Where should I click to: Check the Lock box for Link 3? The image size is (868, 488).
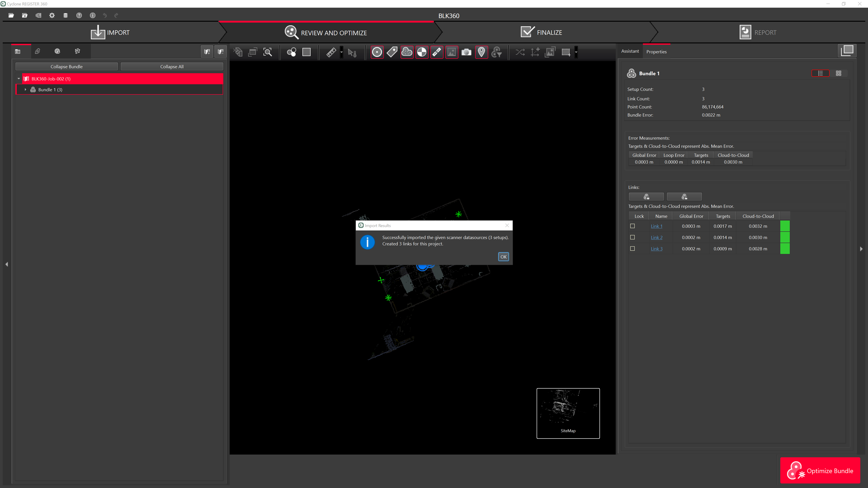tap(633, 248)
